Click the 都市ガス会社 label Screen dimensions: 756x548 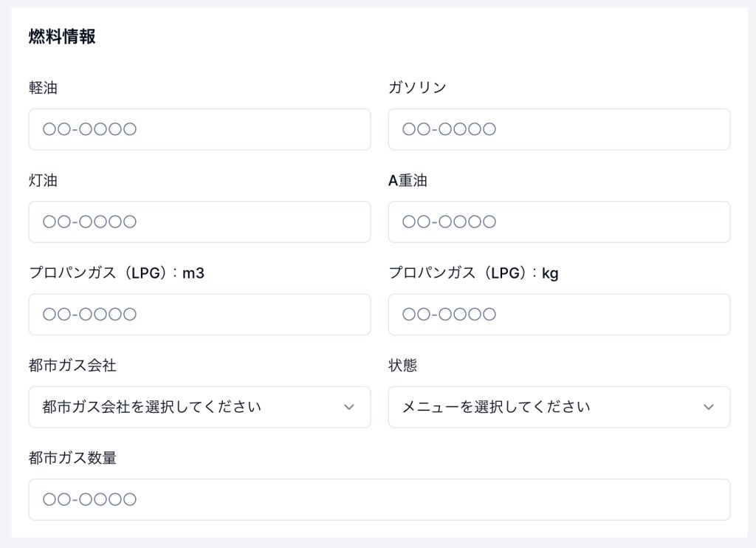click(x=72, y=366)
